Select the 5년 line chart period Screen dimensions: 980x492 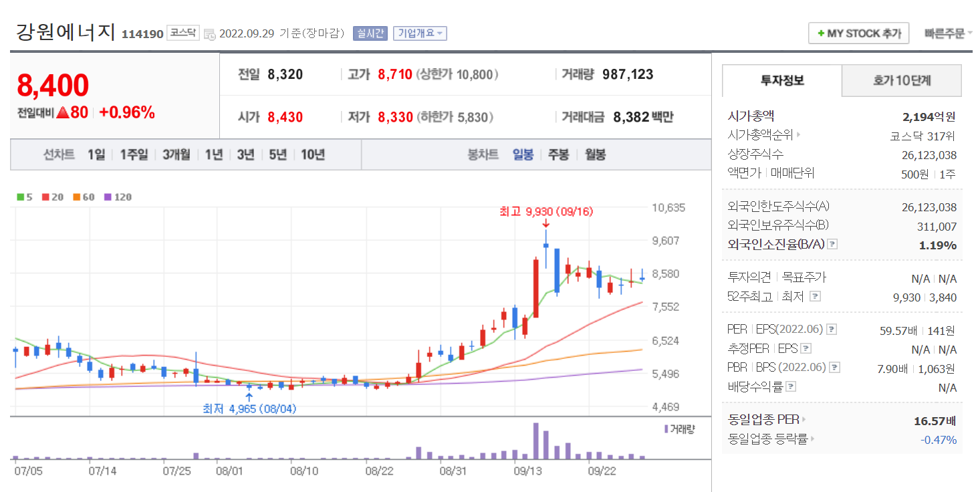coord(278,154)
